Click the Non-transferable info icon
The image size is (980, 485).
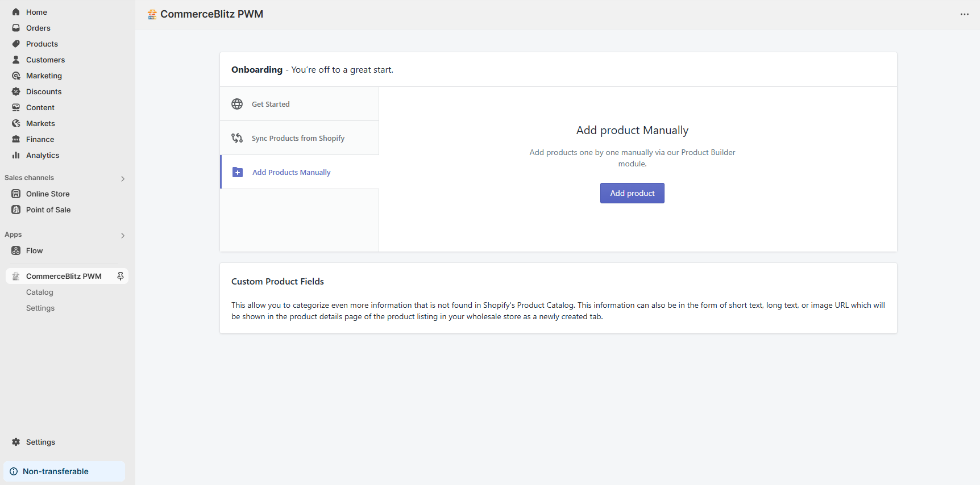(x=14, y=471)
